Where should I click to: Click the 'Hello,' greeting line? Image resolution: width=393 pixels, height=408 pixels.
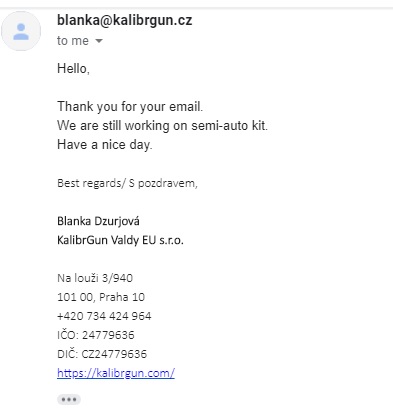click(x=74, y=68)
